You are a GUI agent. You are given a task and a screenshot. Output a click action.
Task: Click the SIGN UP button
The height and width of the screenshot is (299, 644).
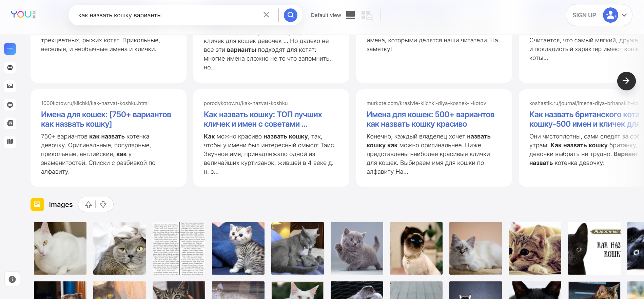click(584, 15)
